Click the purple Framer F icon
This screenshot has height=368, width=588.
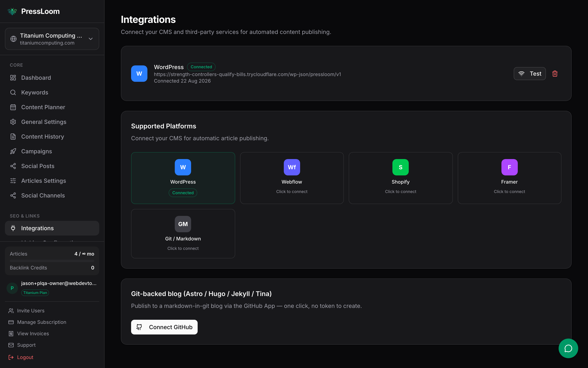510,167
